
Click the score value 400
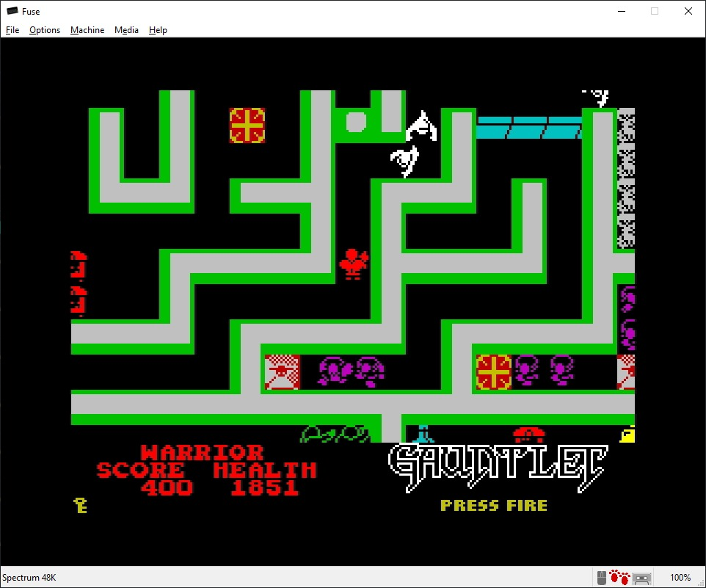(x=167, y=487)
